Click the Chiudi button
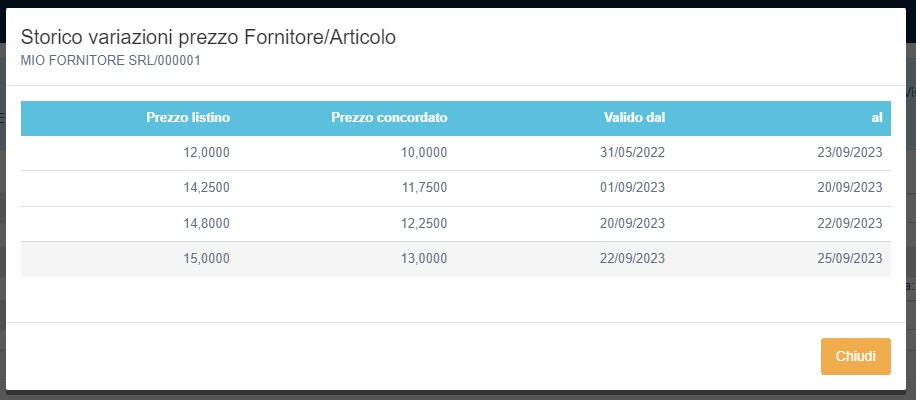 855,357
